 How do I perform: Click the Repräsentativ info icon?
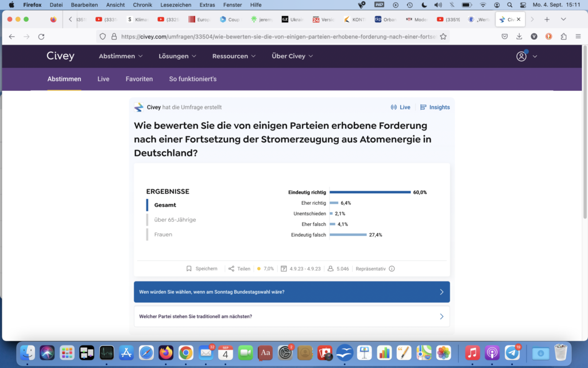[x=392, y=269]
